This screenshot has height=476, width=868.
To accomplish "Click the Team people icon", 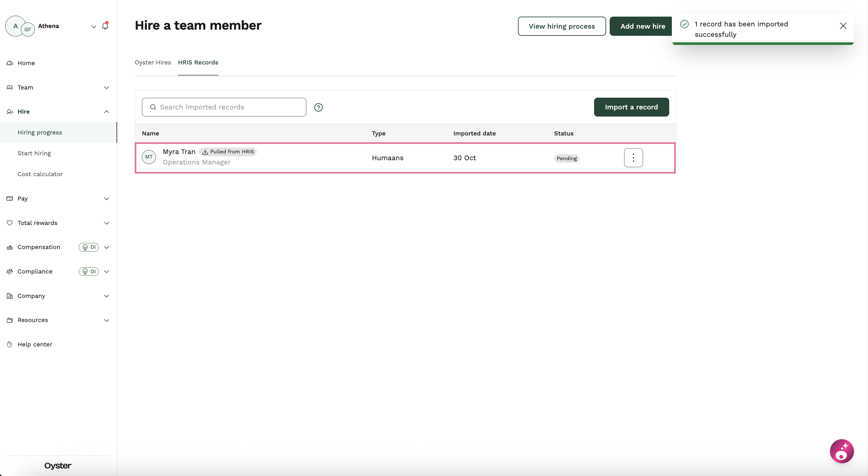I will pyautogui.click(x=10, y=87).
